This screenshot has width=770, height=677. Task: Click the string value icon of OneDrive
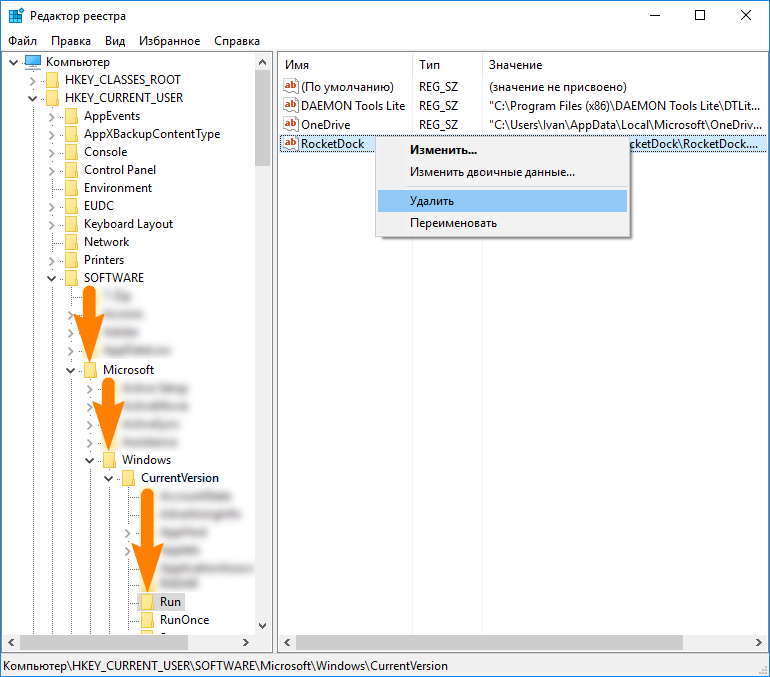tap(291, 124)
